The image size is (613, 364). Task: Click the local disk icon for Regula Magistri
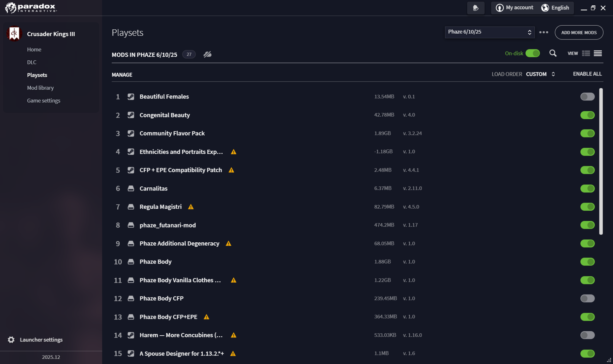131,207
